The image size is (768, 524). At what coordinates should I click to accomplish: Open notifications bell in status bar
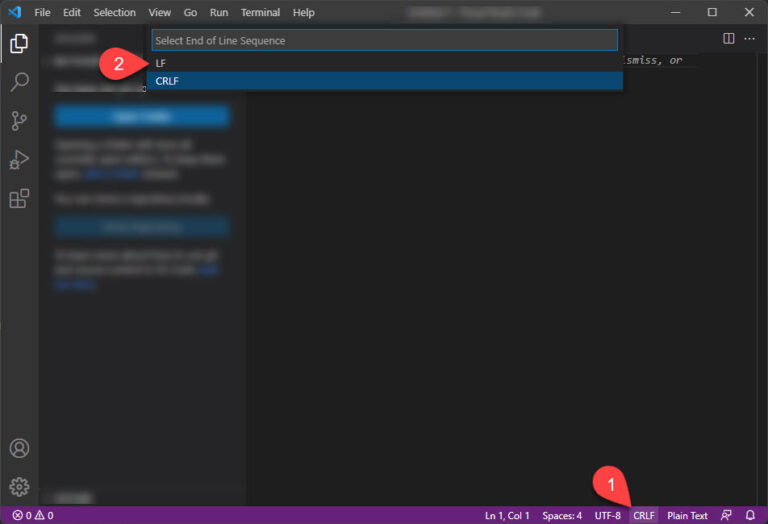point(750,515)
